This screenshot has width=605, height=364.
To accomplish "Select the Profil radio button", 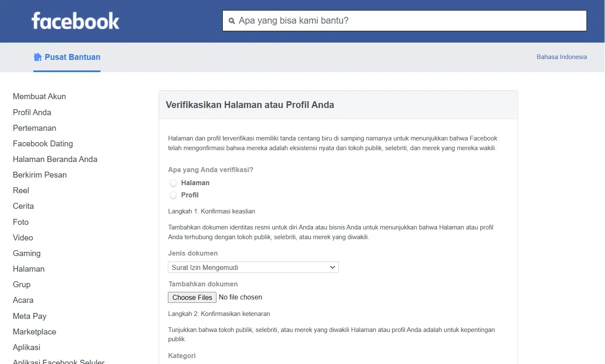I will [x=173, y=195].
